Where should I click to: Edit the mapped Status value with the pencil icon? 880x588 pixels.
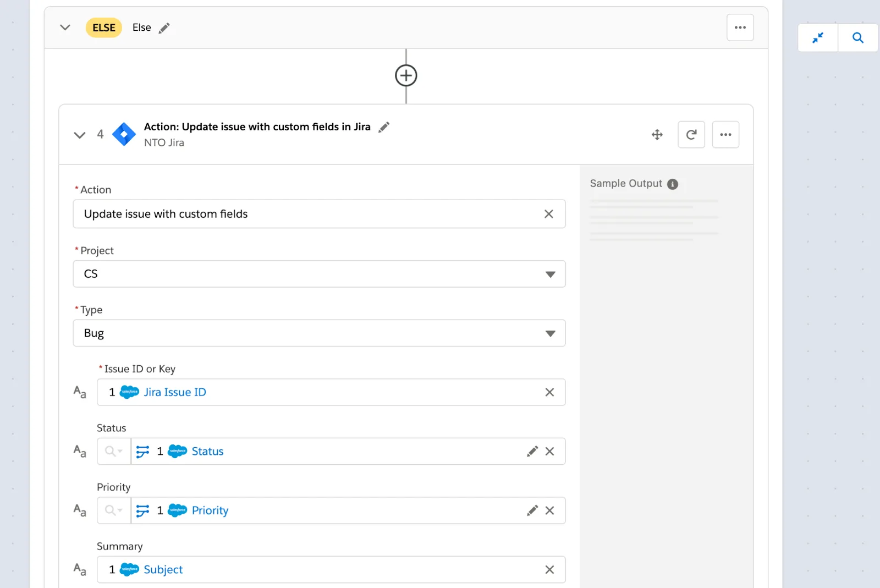(532, 451)
